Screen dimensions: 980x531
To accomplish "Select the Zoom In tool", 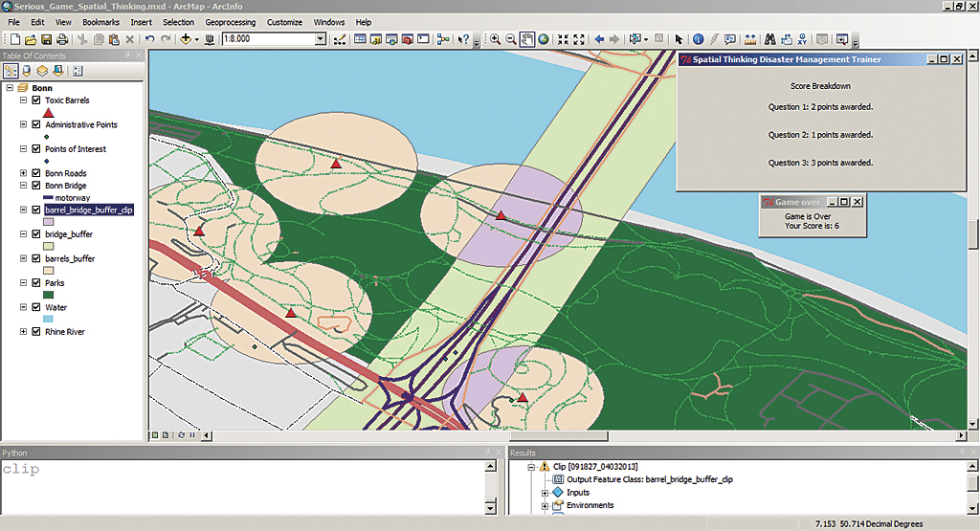I will coord(496,40).
